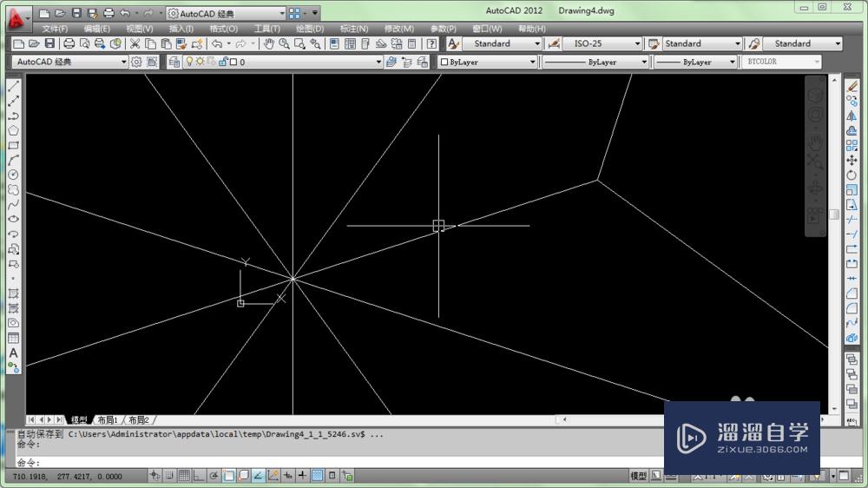Select the Circle draw tool
Screen dimensions: 868x488
click(x=13, y=175)
